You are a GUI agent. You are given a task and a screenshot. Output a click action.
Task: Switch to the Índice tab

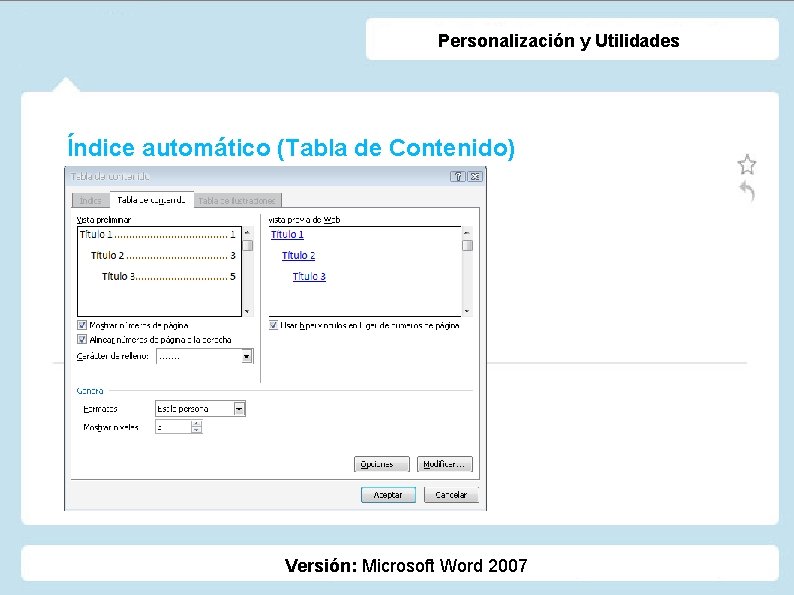91,201
